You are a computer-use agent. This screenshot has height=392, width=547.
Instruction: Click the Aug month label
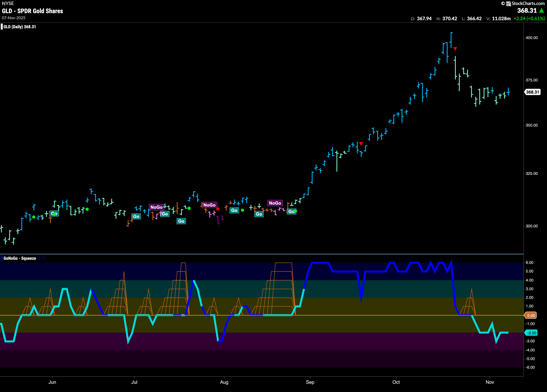(224, 382)
